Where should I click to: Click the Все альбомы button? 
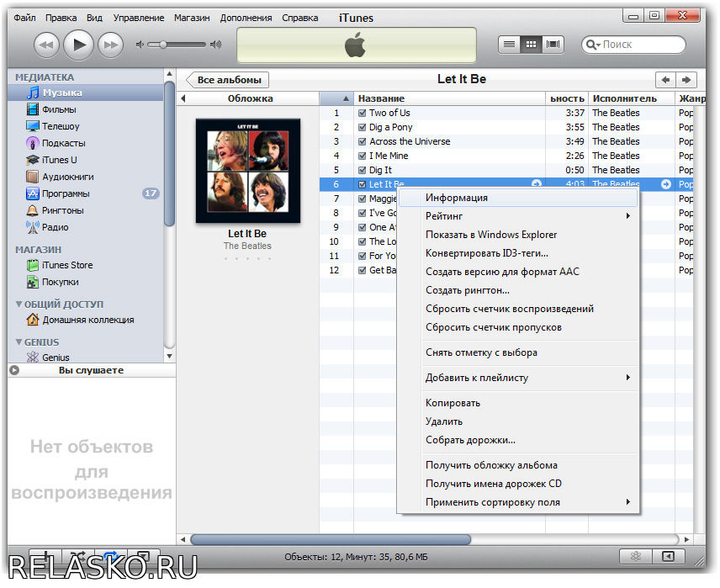click(x=229, y=80)
